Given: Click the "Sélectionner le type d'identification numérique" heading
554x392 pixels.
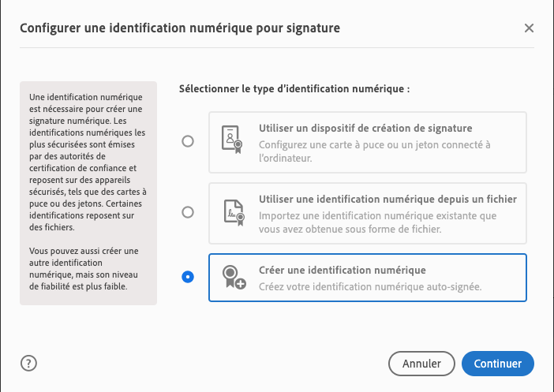Looking at the screenshot, I should click(x=294, y=89).
